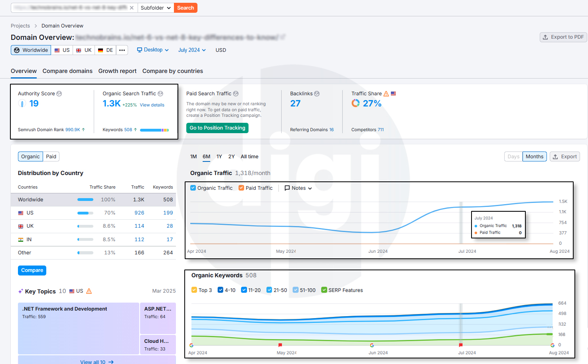The height and width of the screenshot is (364, 588).
Task: Toggle the 21-50 positions checkbox
Action: pyautogui.click(x=269, y=290)
